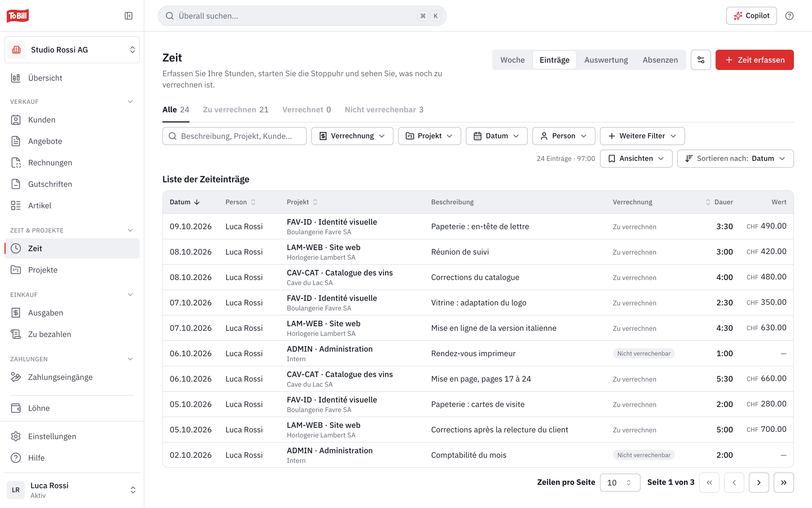Focus the Überall suchen search field
The image size is (812, 508).
tap(302, 16)
